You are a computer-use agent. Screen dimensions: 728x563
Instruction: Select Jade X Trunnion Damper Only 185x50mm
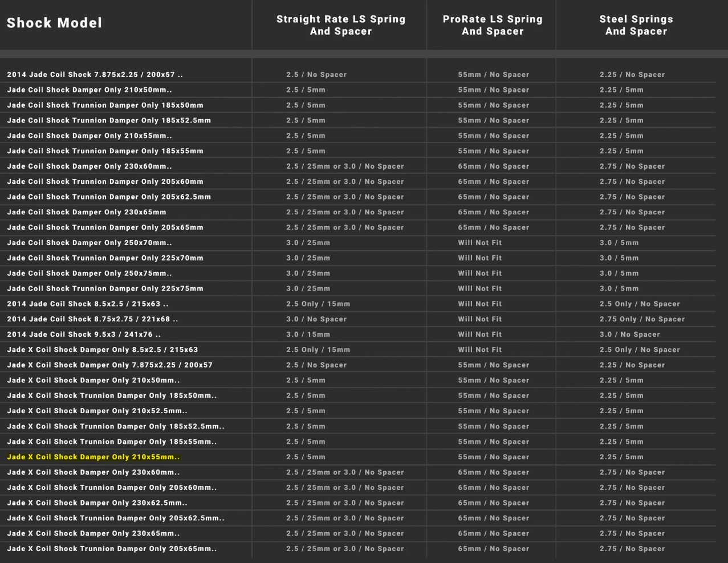(x=112, y=395)
